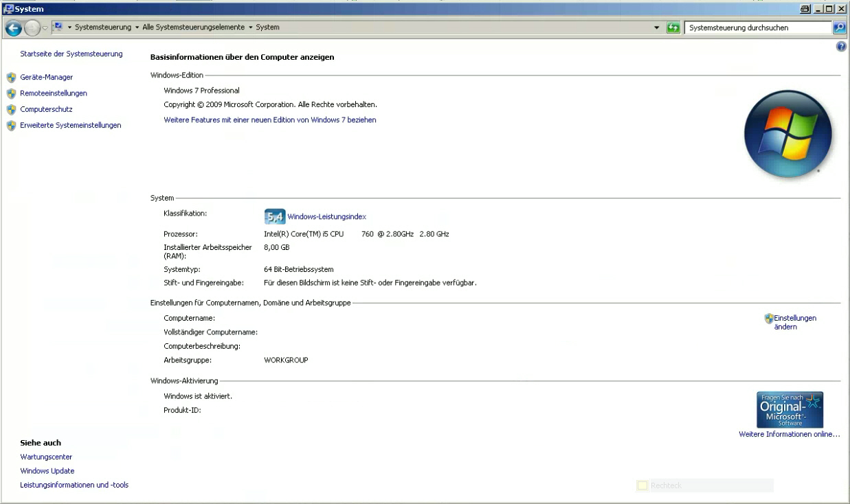Screen dimensions: 850x504
Task: Expand the arrow before Systemsteuerung in breadcrumb
Action: 70,27
